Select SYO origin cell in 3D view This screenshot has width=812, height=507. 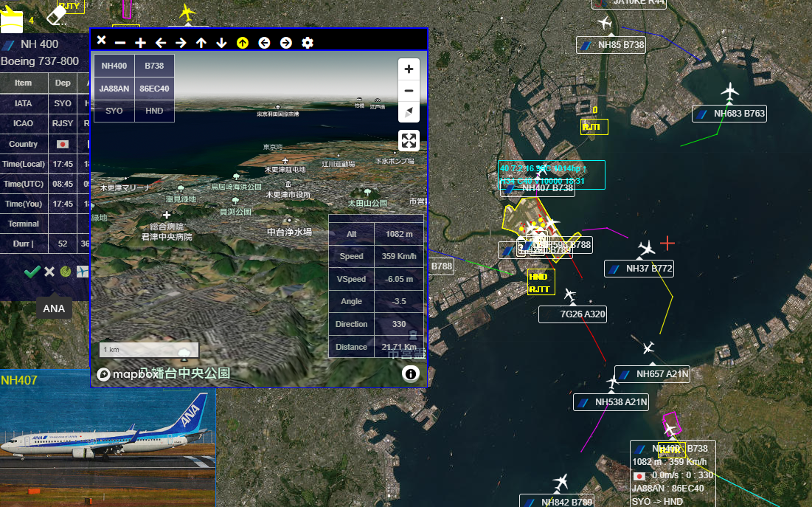(x=114, y=111)
